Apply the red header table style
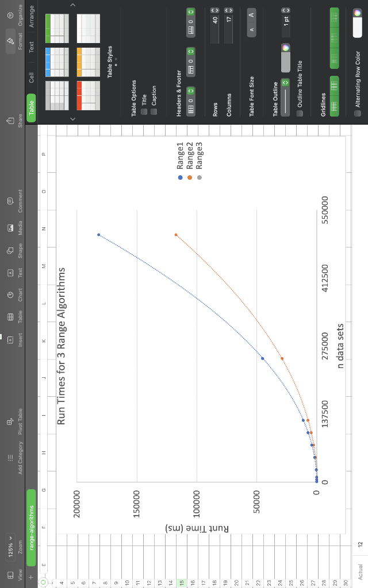This screenshot has height=588, width=368. click(88, 96)
